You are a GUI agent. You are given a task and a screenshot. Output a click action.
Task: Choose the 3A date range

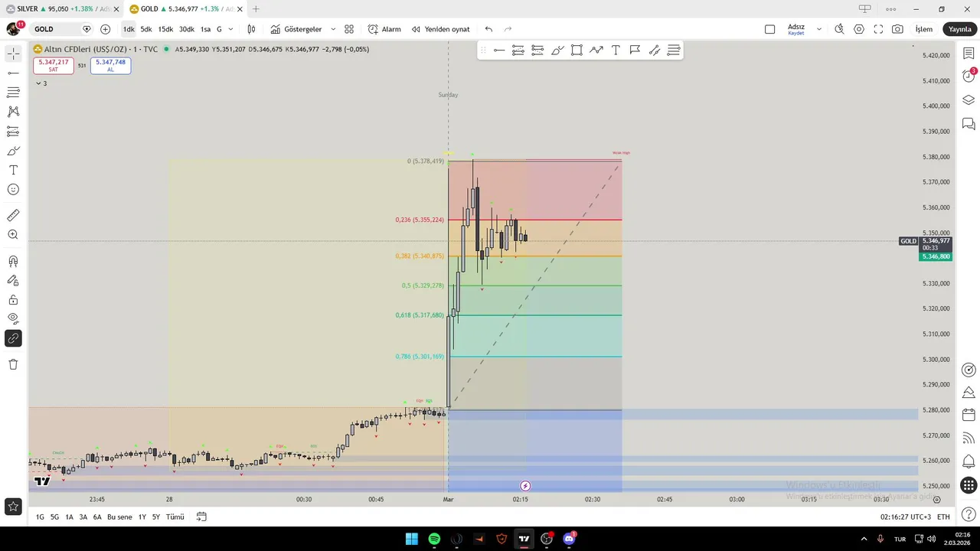pyautogui.click(x=83, y=517)
